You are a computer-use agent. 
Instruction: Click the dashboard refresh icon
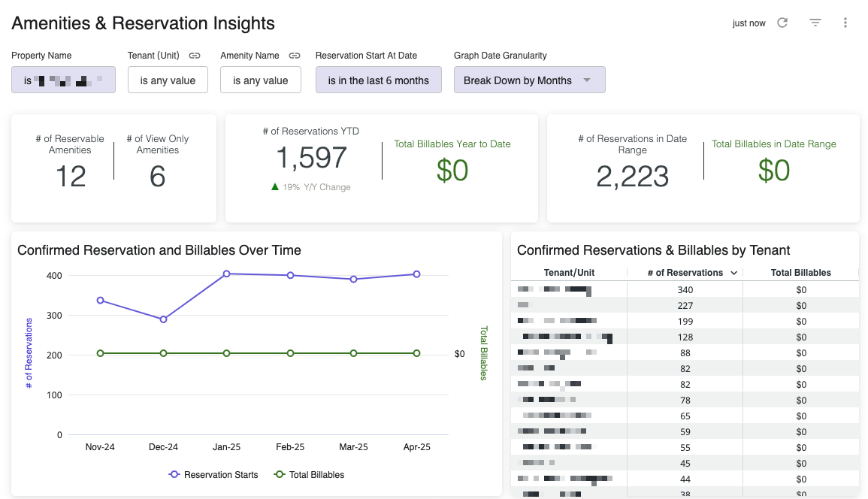(782, 23)
